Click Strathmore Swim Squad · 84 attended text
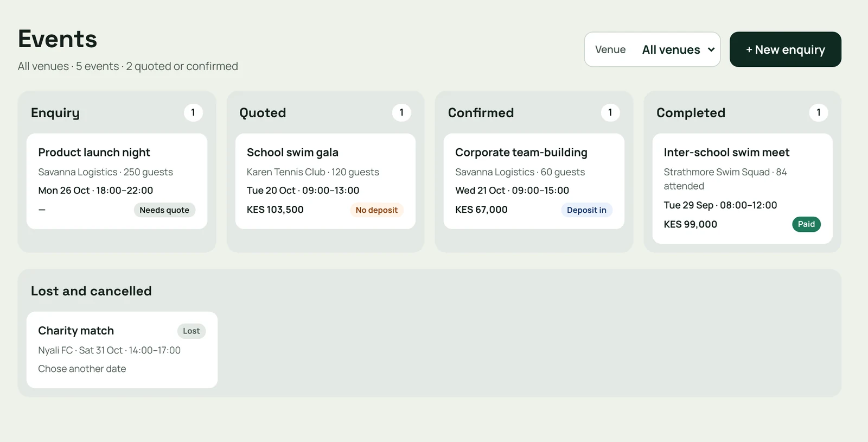The width and height of the screenshot is (868, 442). (x=725, y=179)
